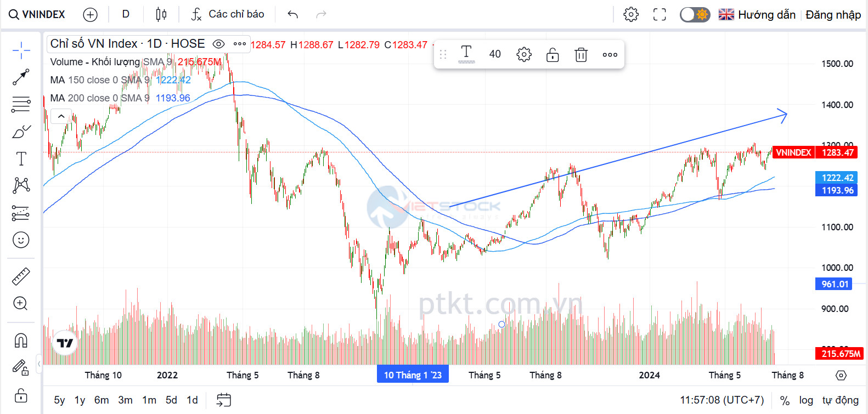Viewport: 868px width, 414px height.
Task: Select the 6m time range
Action: tap(102, 400)
